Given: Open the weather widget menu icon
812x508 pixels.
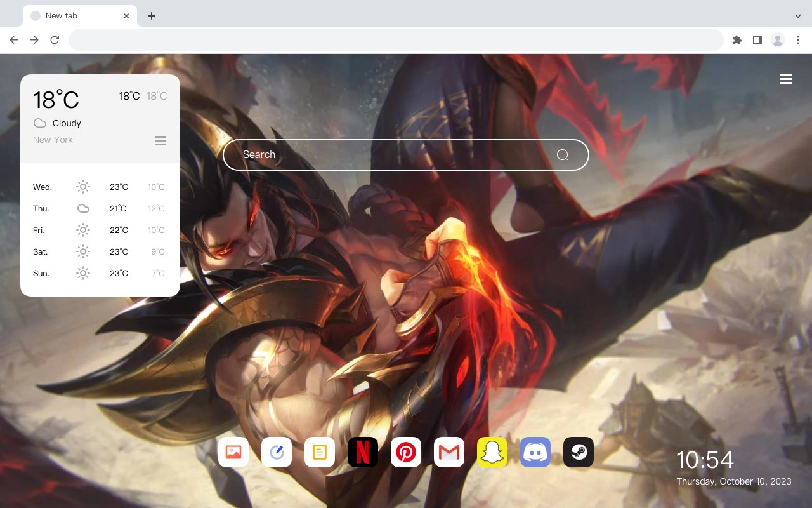Looking at the screenshot, I should 160,140.
